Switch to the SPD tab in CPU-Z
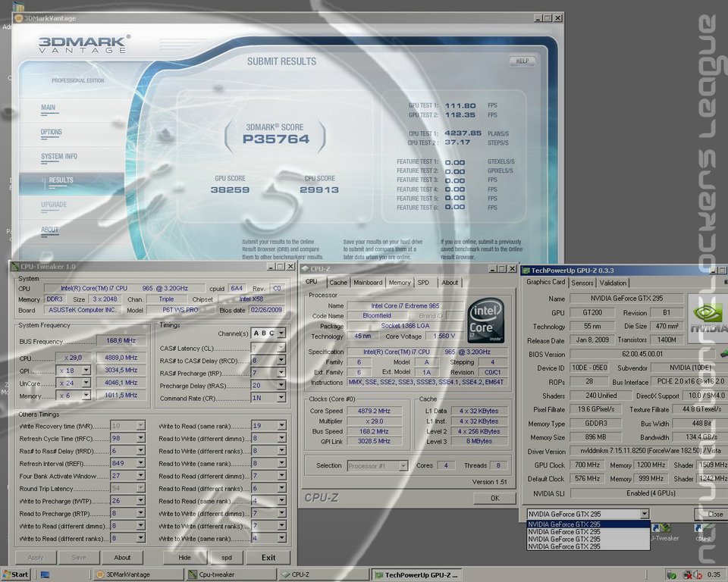 pos(423,282)
